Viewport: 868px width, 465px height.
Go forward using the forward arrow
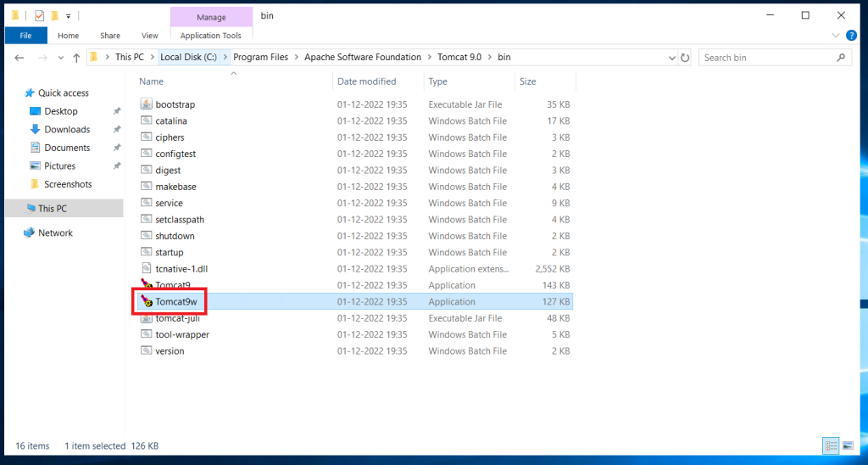pyautogui.click(x=42, y=58)
